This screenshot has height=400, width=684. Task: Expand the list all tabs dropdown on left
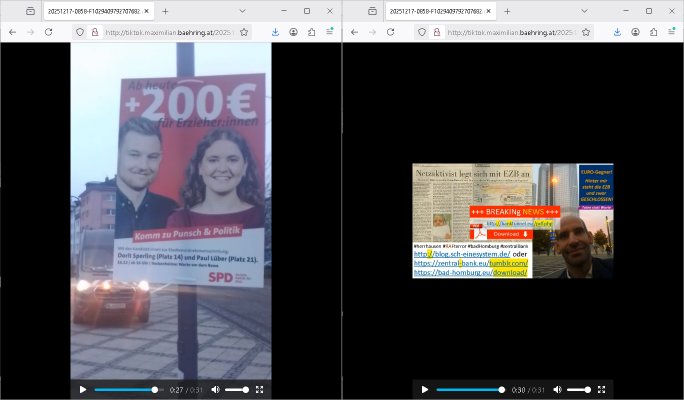pos(242,11)
